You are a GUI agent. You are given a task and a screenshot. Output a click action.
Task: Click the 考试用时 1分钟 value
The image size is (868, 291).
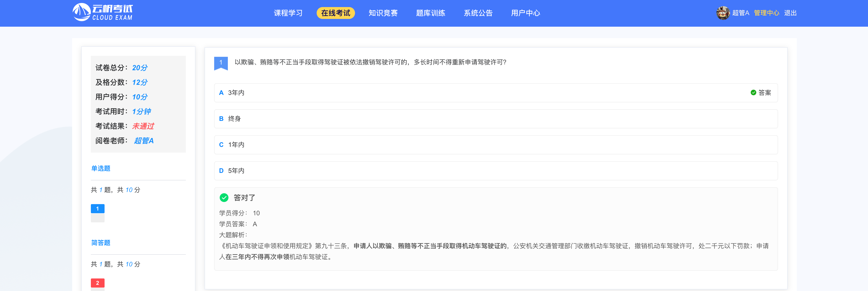[142, 111]
